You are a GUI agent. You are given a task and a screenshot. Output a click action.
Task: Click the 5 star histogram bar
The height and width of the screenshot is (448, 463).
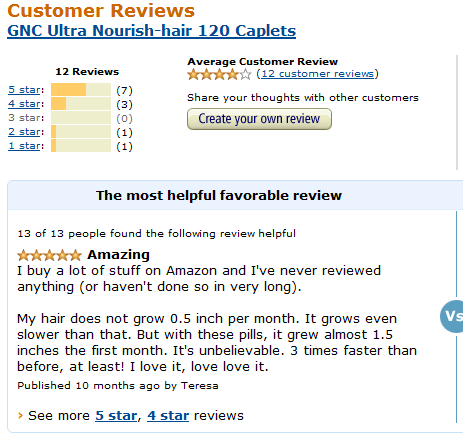click(x=81, y=90)
